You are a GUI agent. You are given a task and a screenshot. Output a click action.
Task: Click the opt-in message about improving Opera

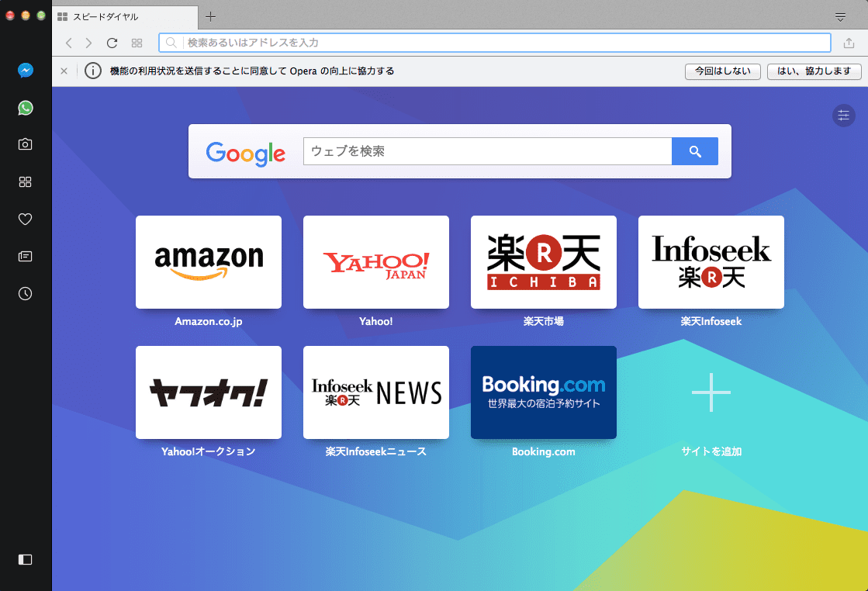(252, 71)
